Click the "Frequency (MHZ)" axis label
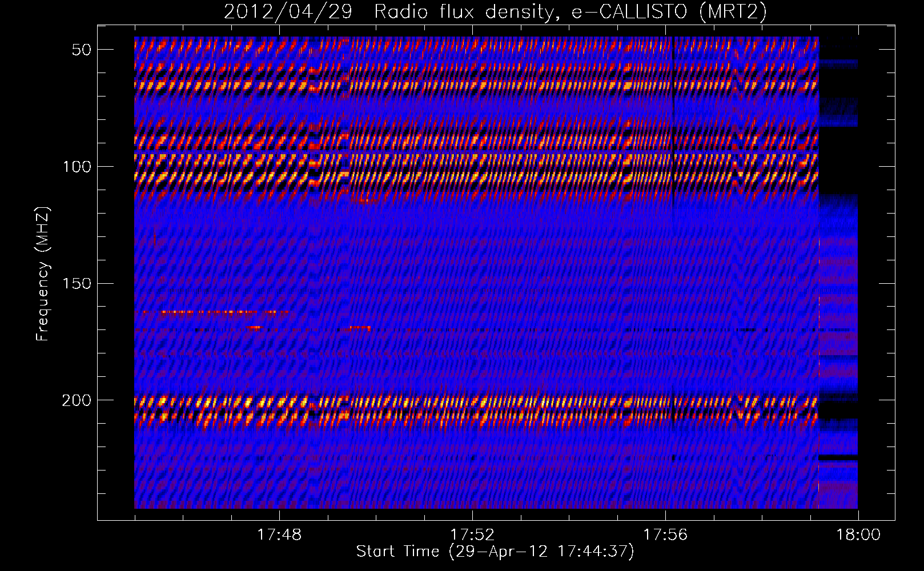 point(43,274)
